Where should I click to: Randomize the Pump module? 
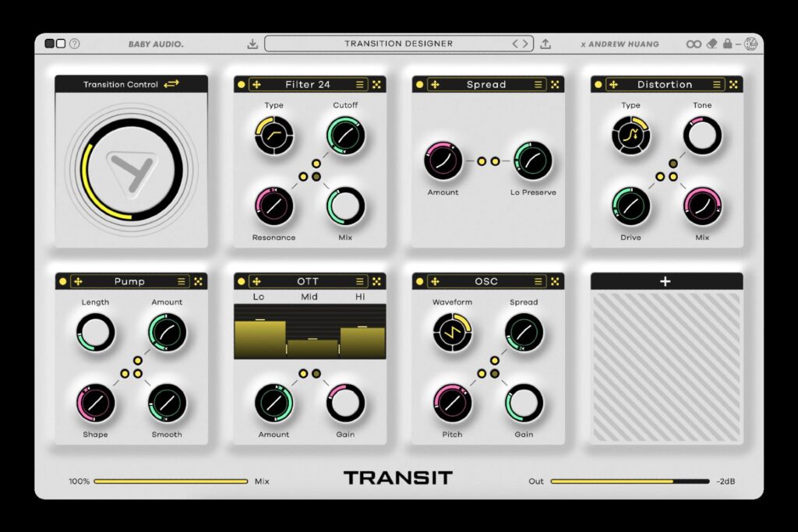click(x=198, y=281)
